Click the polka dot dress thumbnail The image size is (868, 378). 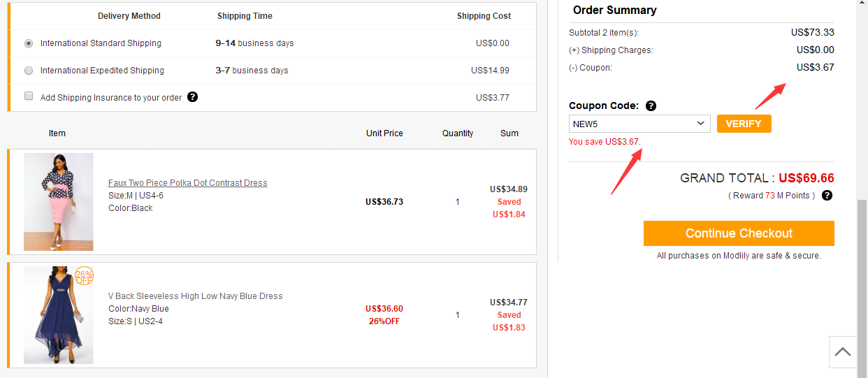[58, 202]
